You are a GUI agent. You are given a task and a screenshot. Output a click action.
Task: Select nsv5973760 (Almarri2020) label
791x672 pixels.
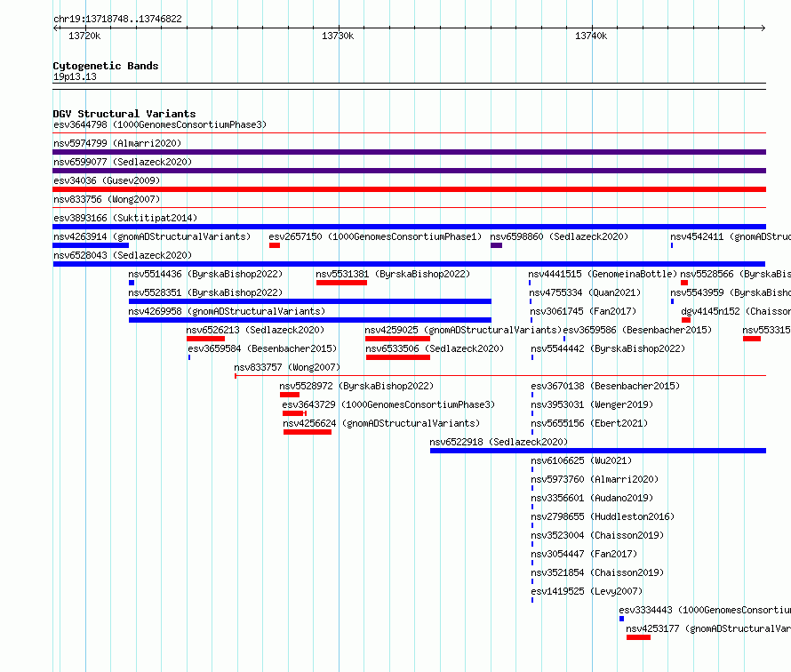click(595, 479)
